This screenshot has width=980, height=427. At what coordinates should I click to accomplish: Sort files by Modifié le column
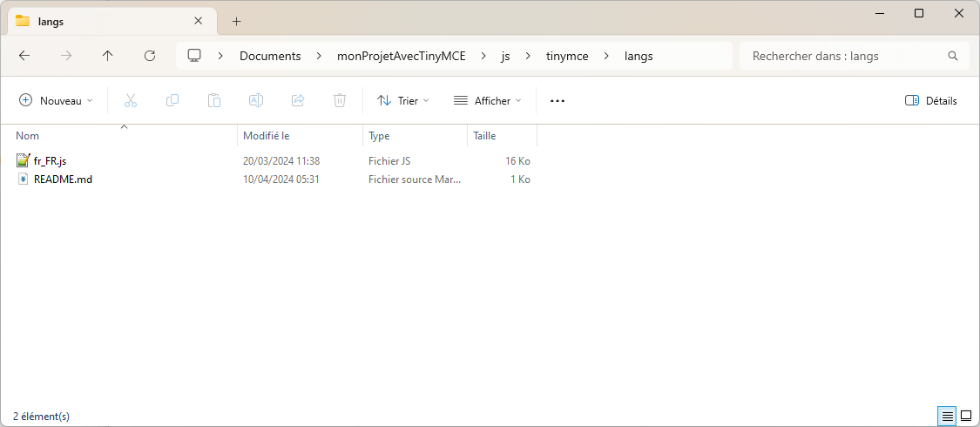(266, 136)
